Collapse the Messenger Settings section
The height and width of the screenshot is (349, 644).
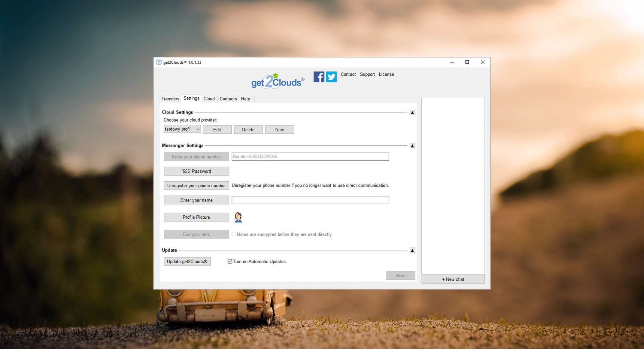pos(412,146)
